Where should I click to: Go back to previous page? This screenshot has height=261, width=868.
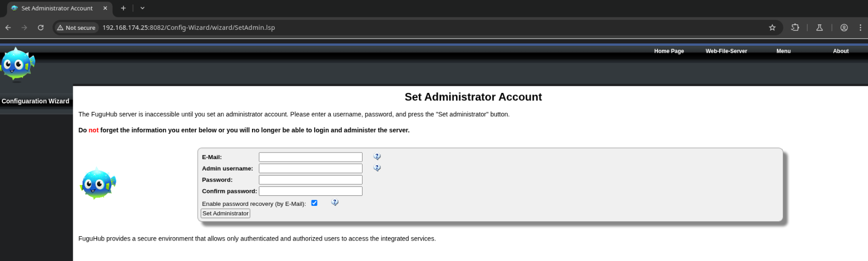point(8,28)
